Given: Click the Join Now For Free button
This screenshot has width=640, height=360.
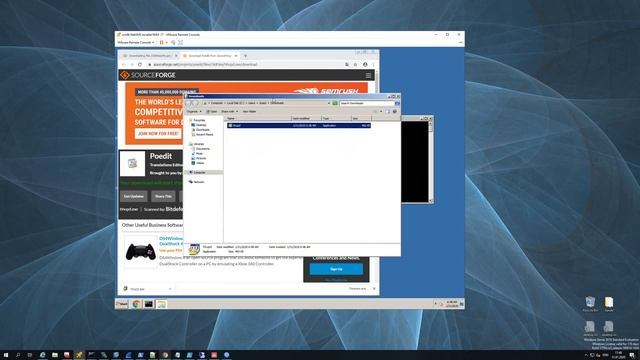Looking at the screenshot, I should coord(158,133).
